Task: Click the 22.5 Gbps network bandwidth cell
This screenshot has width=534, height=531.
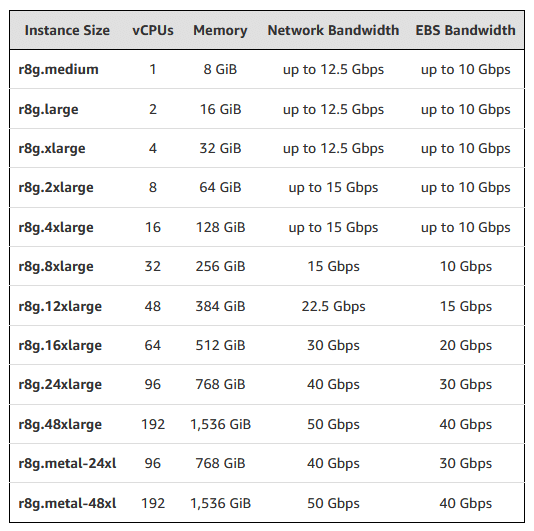Action: (x=333, y=307)
